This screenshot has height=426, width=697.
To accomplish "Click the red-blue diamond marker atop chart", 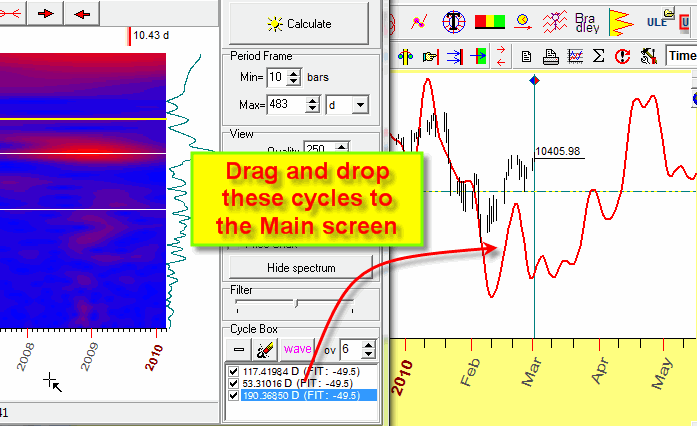I will click(x=534, y=80).
